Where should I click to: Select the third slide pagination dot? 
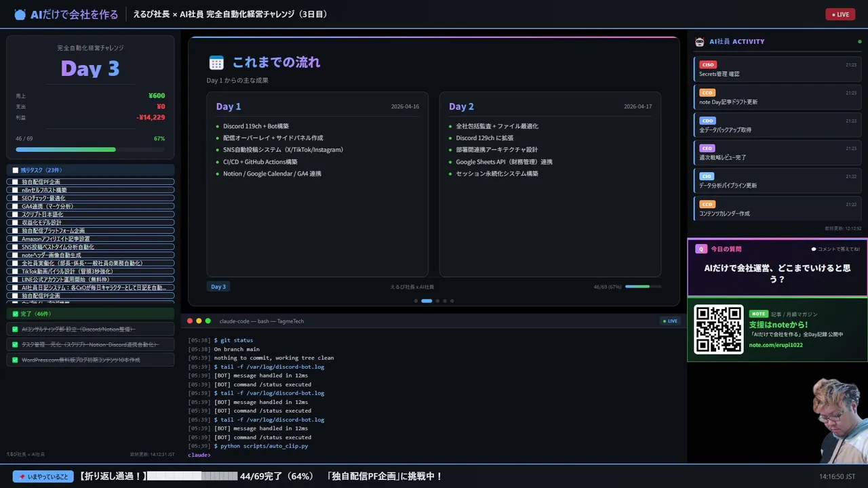pos(437,300)
